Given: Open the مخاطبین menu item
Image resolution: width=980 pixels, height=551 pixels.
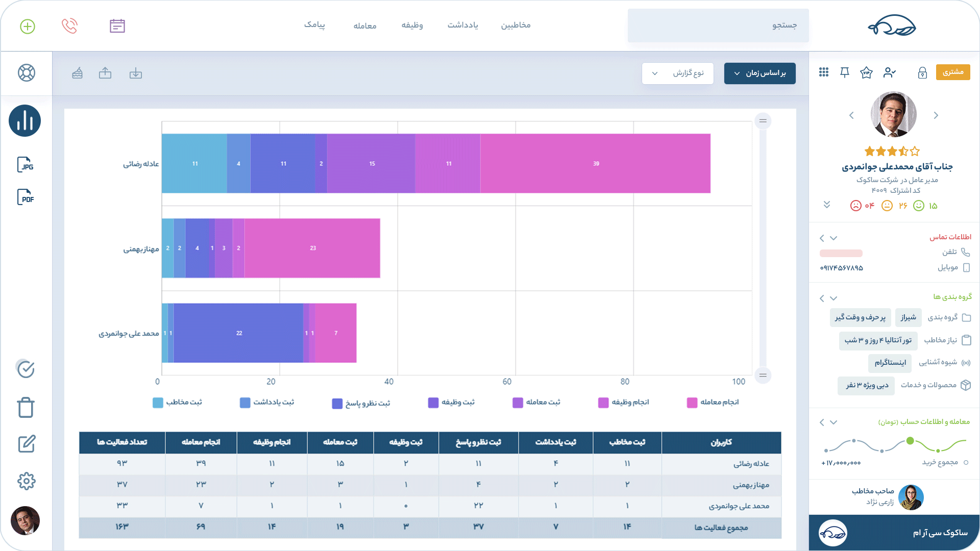Looking at the screenshot, I should point(516,26).
